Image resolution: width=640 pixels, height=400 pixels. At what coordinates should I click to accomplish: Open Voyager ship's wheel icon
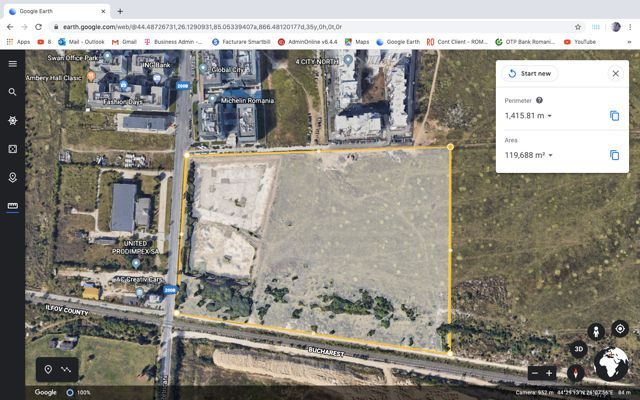[12, 120]
